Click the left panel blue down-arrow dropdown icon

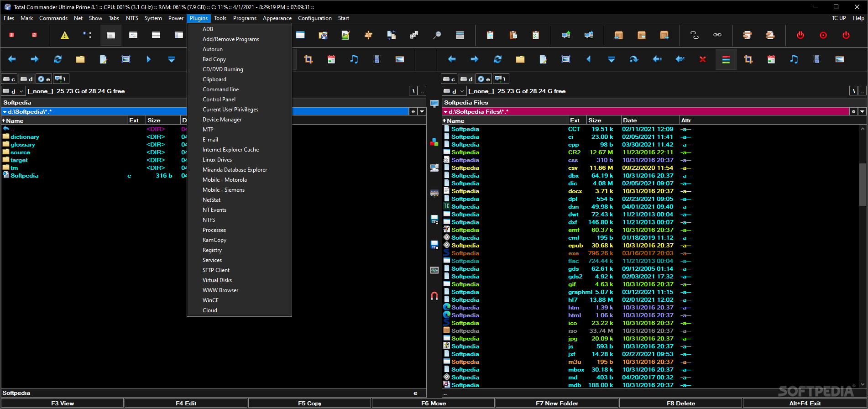point(172,59)
